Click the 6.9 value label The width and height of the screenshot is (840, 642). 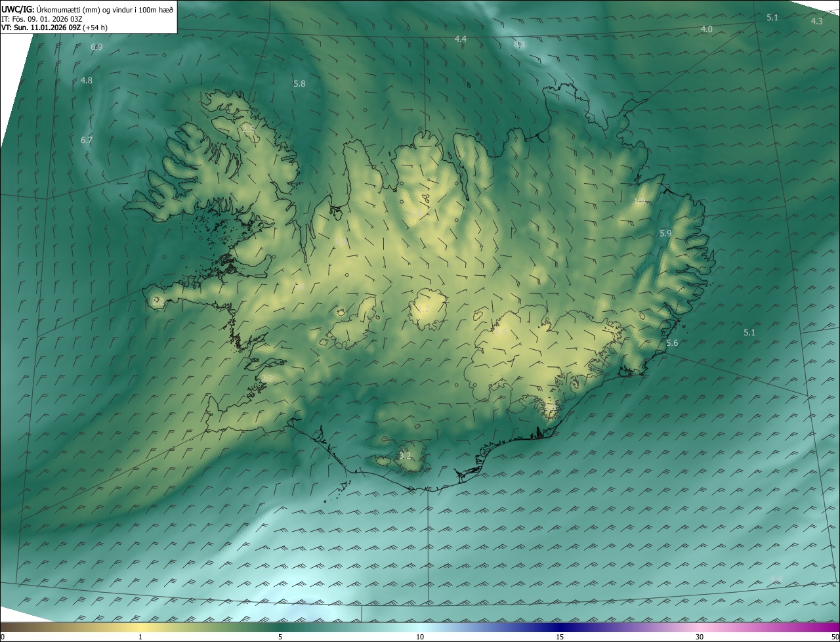[x=96, y=47]
